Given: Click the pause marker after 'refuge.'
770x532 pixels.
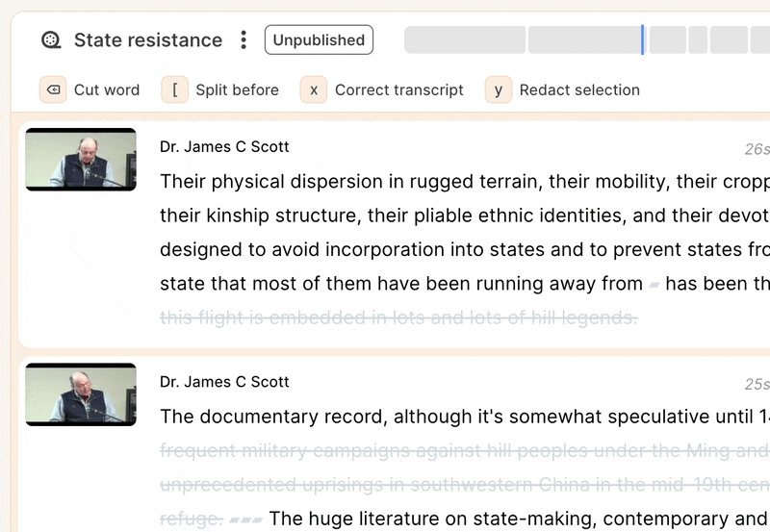Looking at the screenshot, I should click(246, 519).
